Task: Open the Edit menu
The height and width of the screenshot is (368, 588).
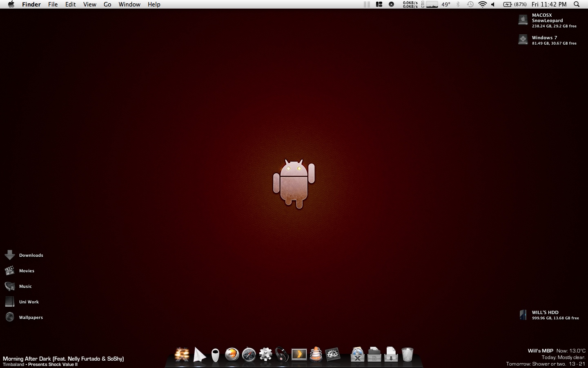Action: point(71,4)
